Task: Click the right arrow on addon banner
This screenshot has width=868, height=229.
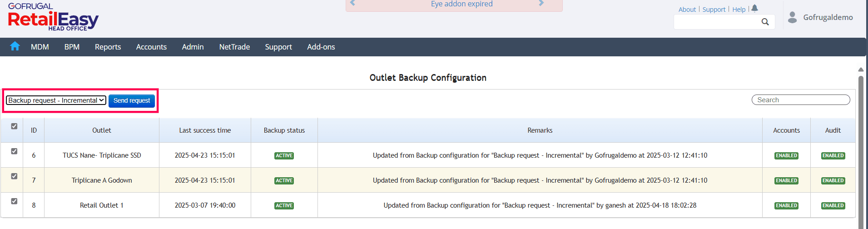Action: (541, 4)
